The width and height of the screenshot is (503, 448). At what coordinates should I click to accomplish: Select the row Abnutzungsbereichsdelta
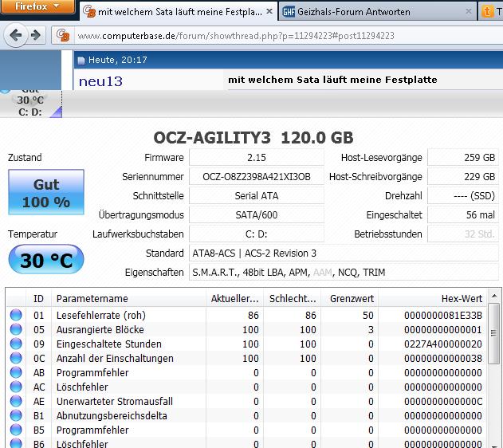[x=246, y=416]
